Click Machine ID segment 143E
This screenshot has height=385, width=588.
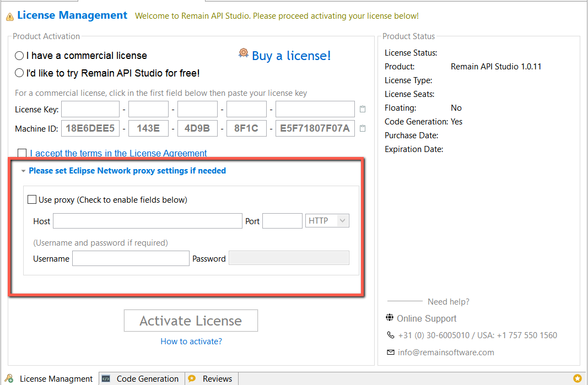click(148, 128)
